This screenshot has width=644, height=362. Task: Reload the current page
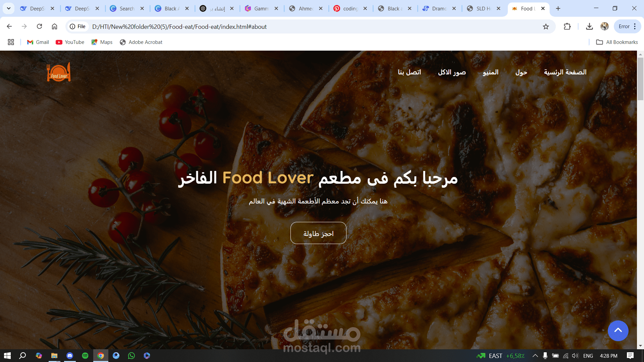coord(39,26)
